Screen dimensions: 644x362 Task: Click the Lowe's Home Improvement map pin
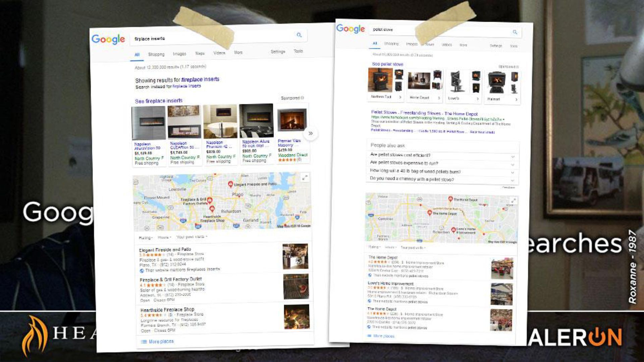point(453,230)
